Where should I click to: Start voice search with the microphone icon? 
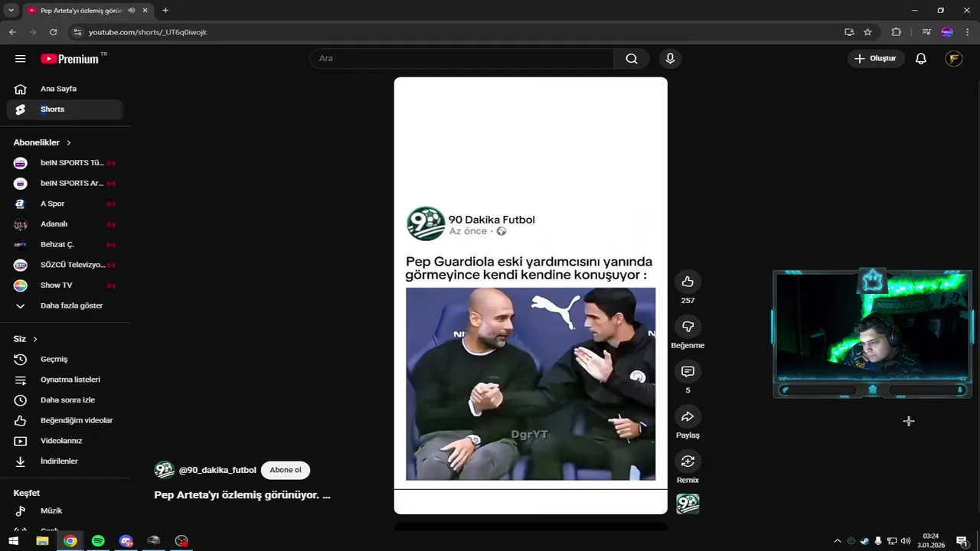pyautogui.click(x=670, y=59)
